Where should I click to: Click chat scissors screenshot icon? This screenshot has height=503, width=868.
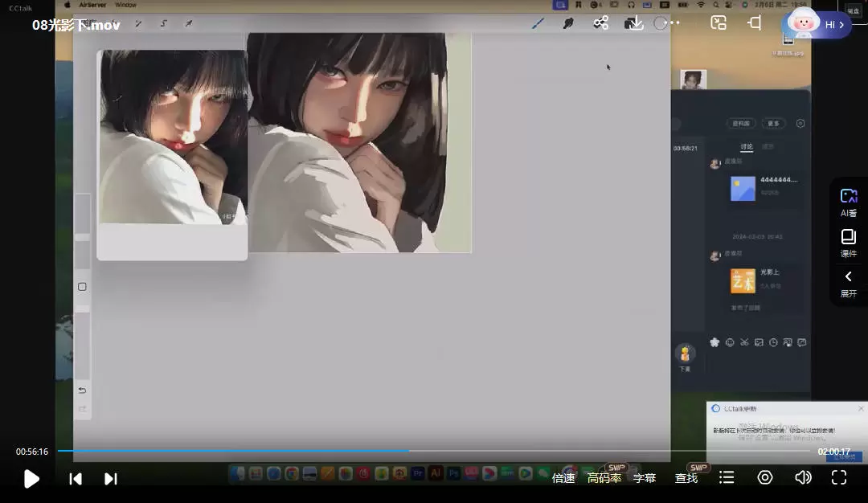[744, 342]
